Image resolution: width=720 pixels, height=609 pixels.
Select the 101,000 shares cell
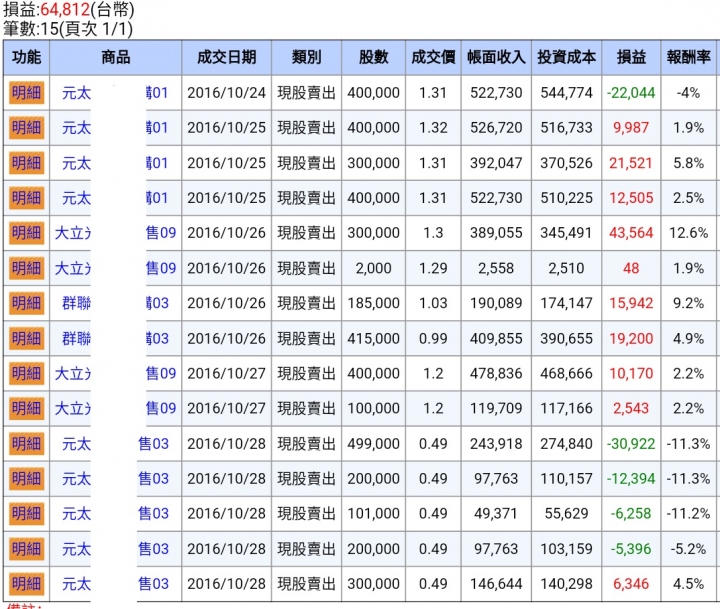coord(373,513)
